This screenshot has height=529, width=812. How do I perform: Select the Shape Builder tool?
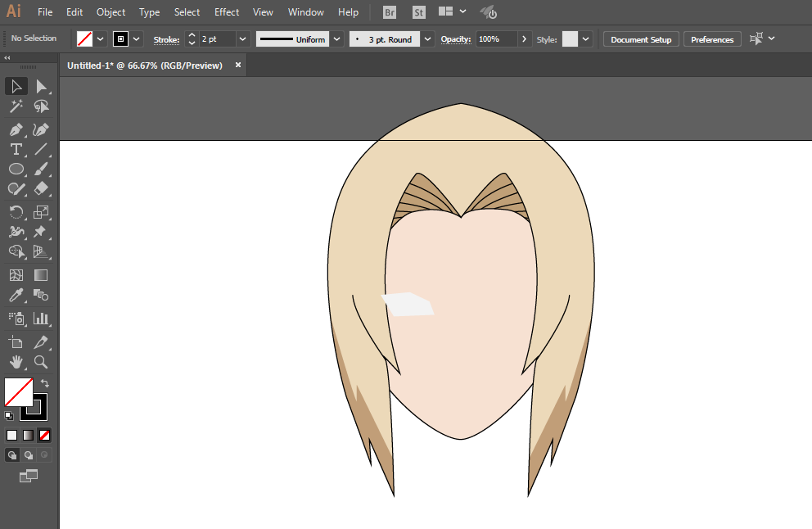tap(16, 251)
